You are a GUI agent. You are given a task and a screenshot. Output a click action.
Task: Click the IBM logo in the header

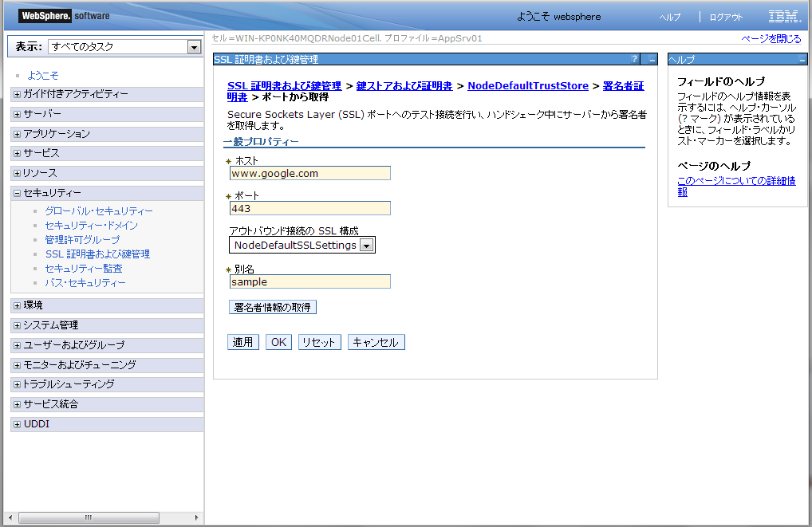click(785, 17)
